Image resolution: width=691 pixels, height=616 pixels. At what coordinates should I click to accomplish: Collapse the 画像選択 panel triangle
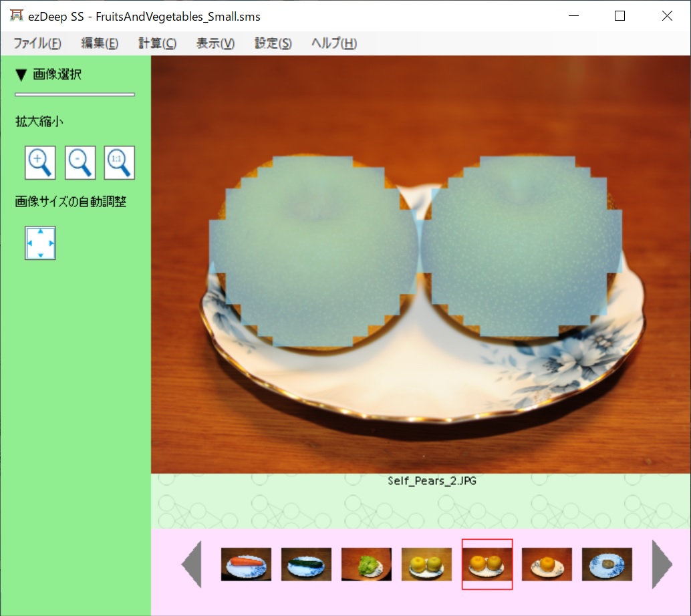21,75
